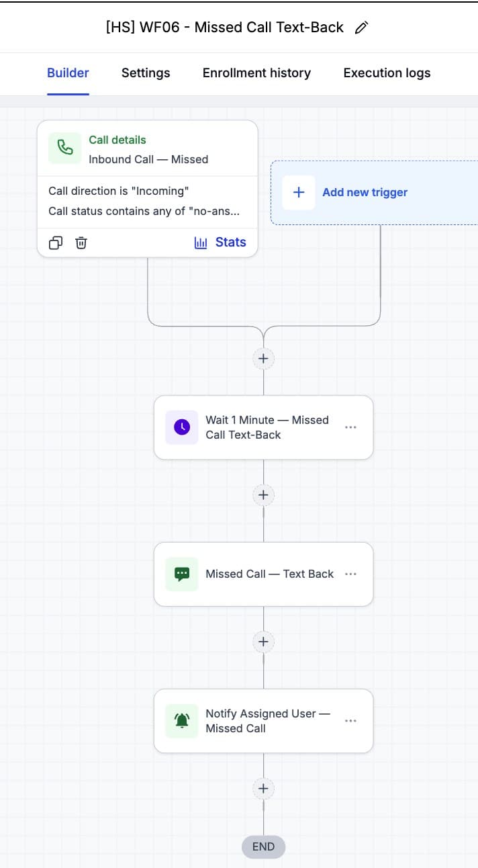Click the plus icon in Add new trigger
Screen dimensions: 478x868
[x=299, y=192]
